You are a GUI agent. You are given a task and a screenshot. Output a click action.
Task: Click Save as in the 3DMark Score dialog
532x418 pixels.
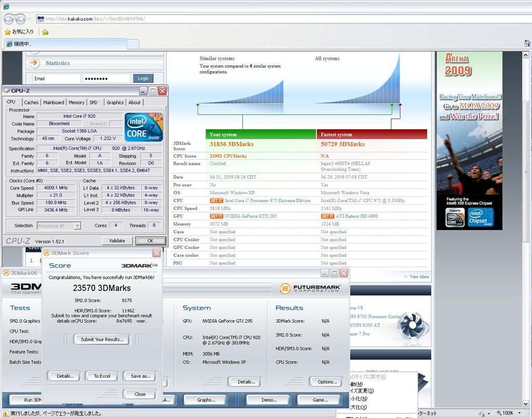pyautogui.click(x=140, y=376)
